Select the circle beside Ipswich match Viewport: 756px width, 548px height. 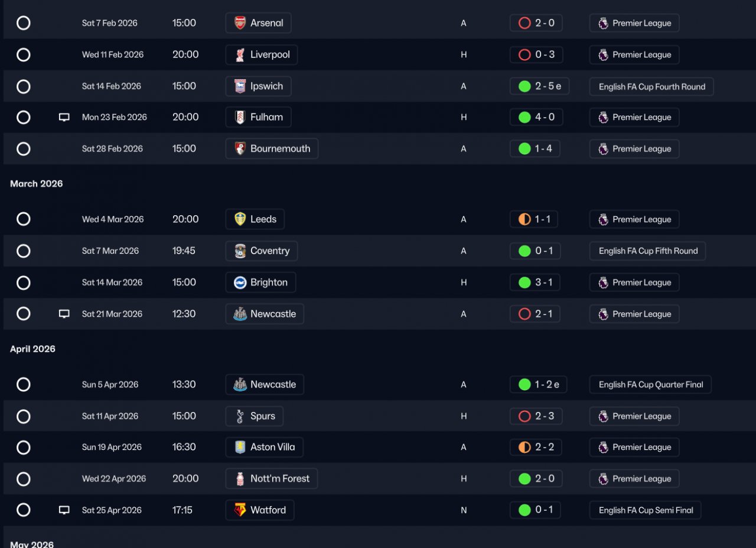pos(24,86)
